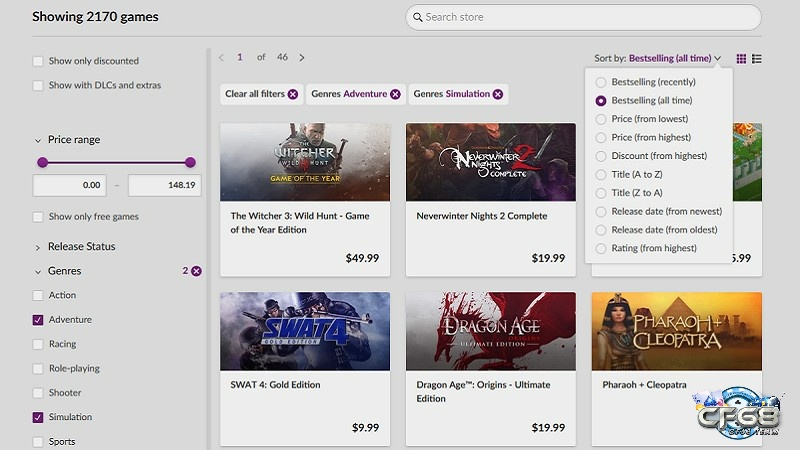Click the $9.99 SWAT 4 price
This screenshot has width=800, height=450.
click(x=365, y=428)
